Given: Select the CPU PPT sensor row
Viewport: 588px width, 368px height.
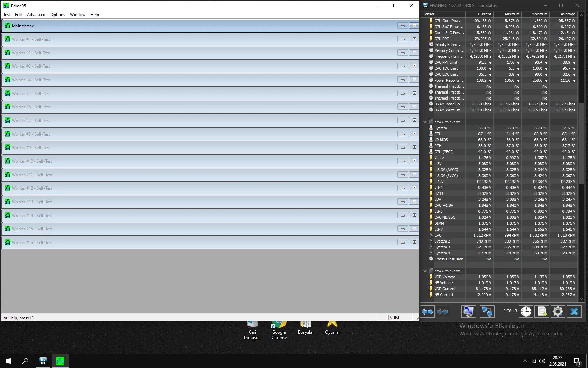Looking at the screenshot, I should [x=499, y=39].
